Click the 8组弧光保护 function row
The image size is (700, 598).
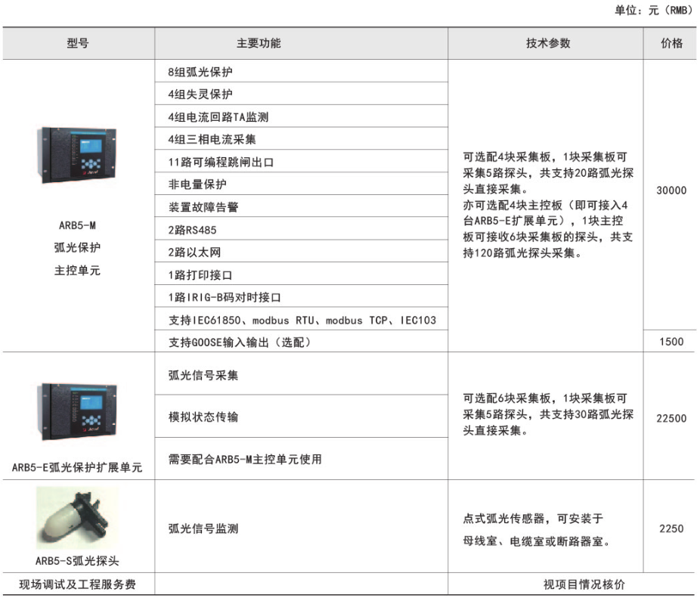coord(200,73)
